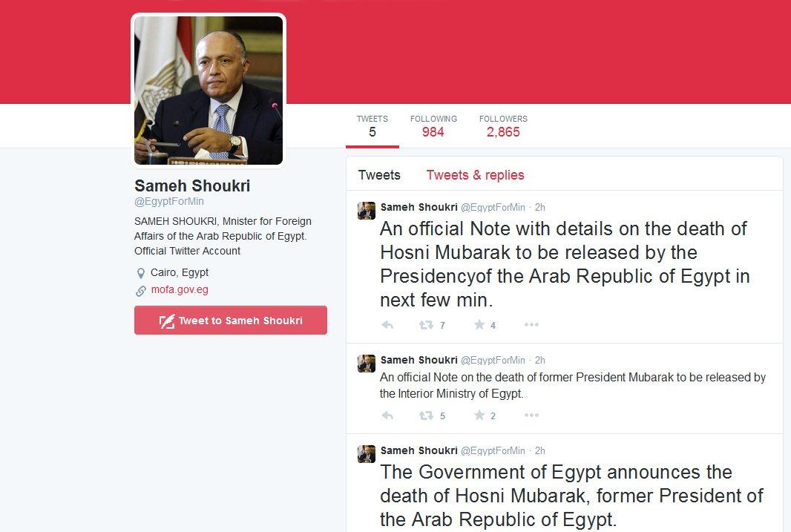The image size is (791, 532).
Task: Reply to the first tweet about the official Note
Action: (387, 325)
